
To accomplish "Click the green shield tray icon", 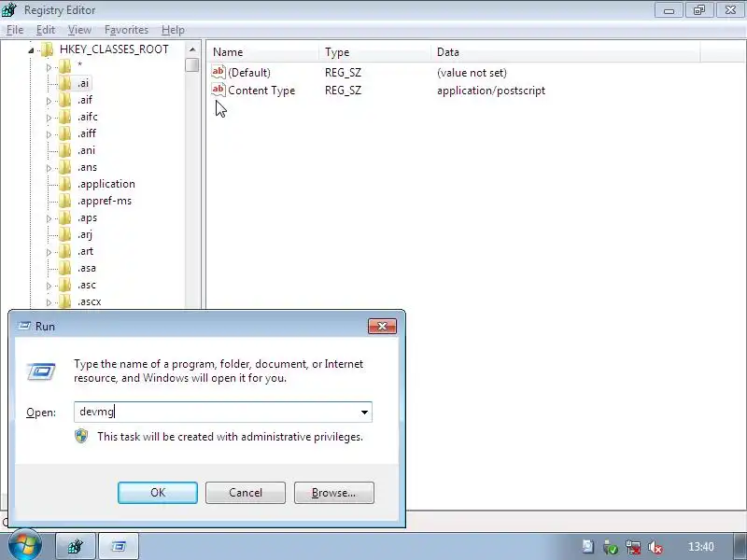I will 611,547.
